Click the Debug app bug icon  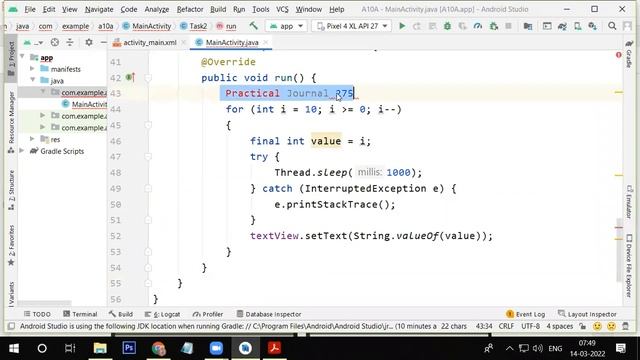447,26
